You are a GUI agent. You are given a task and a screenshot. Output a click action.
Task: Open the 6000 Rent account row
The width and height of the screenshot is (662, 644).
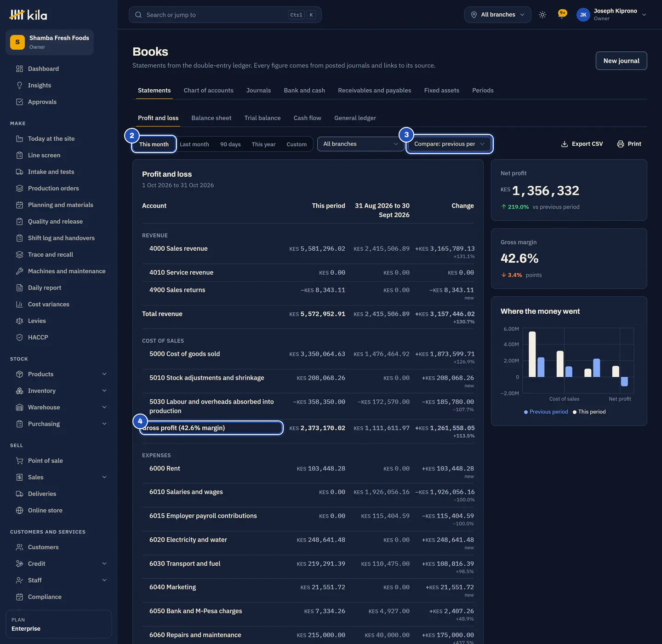308,471
